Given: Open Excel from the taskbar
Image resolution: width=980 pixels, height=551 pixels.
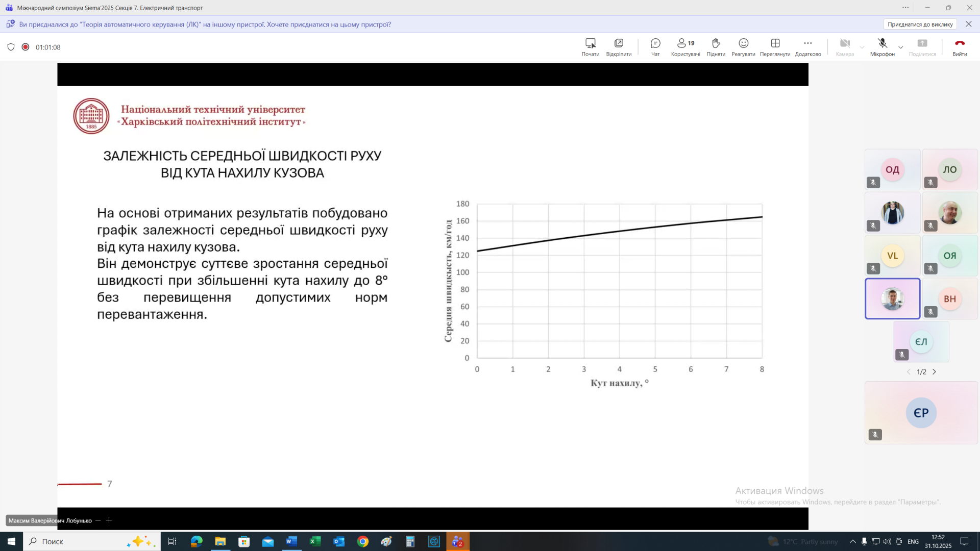Looking at the screenshot, I should point(315,541).
